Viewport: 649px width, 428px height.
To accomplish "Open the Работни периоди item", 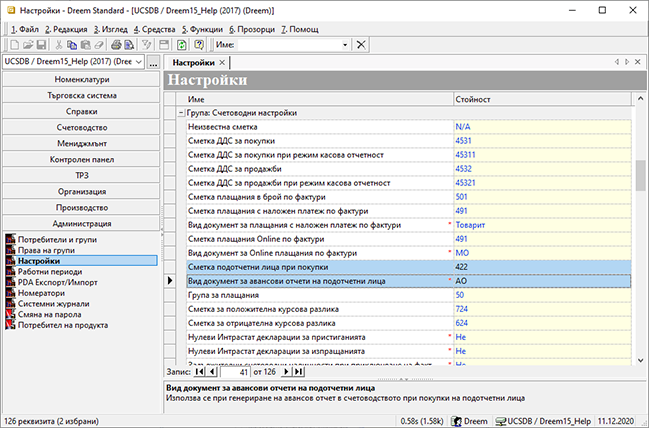I will pos(50,271).
